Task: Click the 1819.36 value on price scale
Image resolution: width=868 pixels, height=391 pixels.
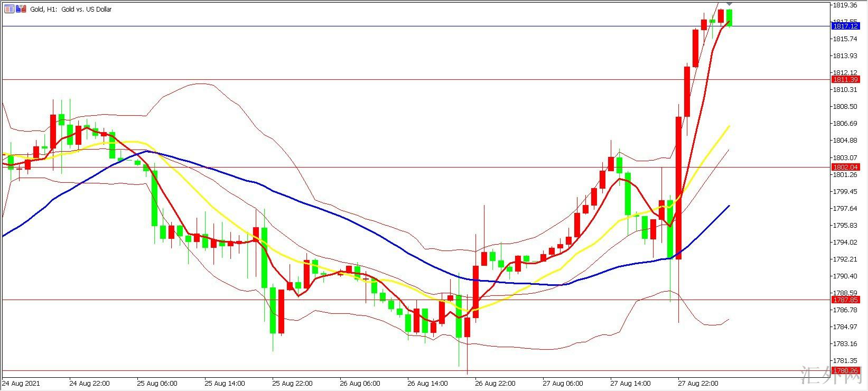Action: click(x=844, y=5)
